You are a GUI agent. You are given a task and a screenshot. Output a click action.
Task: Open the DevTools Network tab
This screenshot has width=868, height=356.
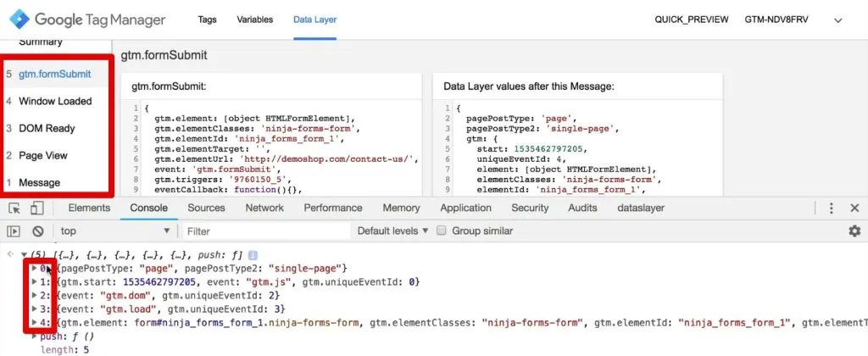coord(264,209)
